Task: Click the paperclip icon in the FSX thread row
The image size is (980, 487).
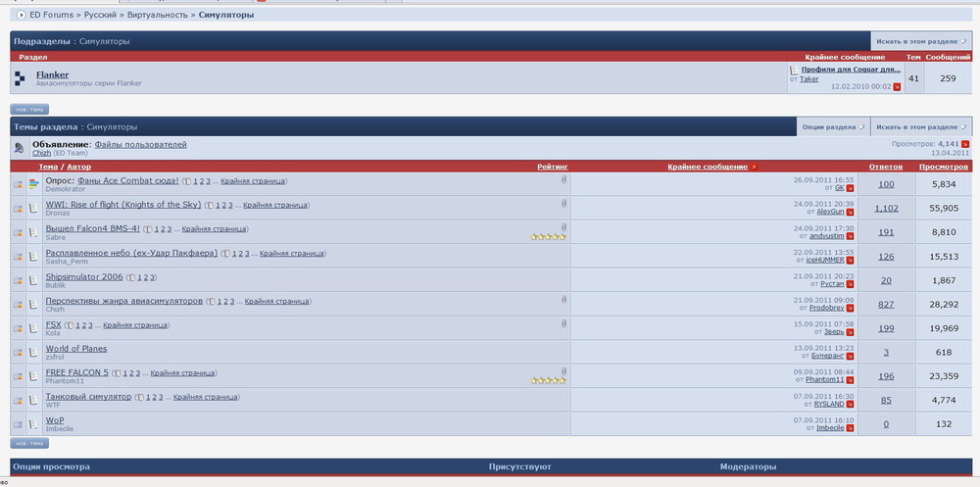Action: click(x=563, y=323)
